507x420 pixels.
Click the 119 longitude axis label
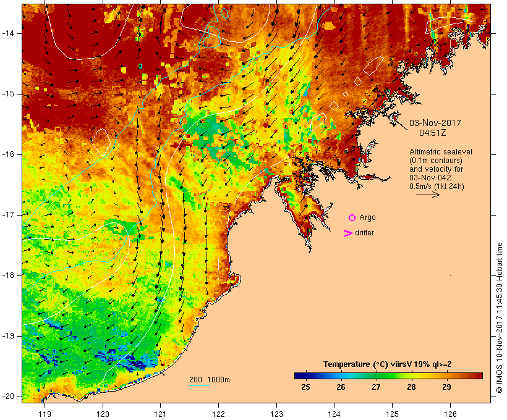pyautogui.click(x=45, y=414)
